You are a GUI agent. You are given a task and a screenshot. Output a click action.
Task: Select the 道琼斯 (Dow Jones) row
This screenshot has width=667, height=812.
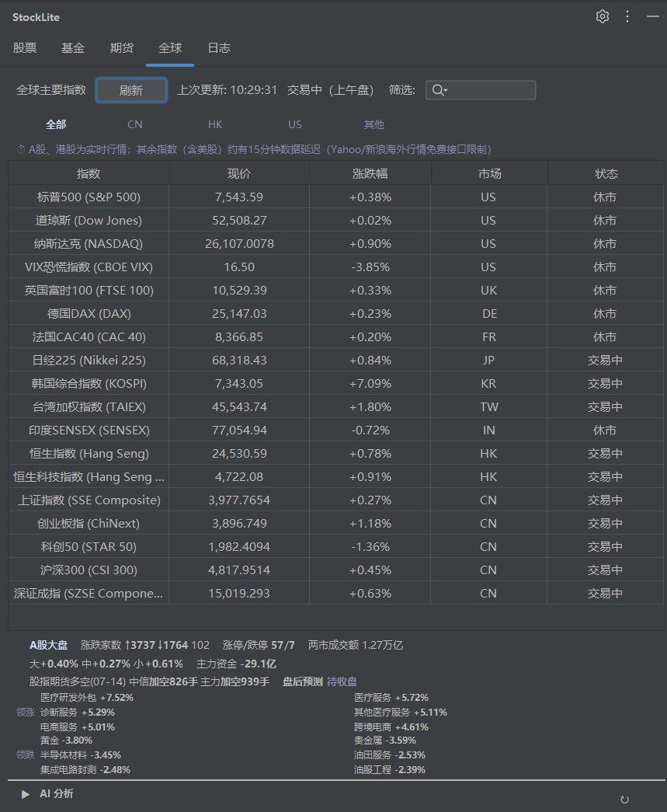pyautogui.click(x=335, y=220)
